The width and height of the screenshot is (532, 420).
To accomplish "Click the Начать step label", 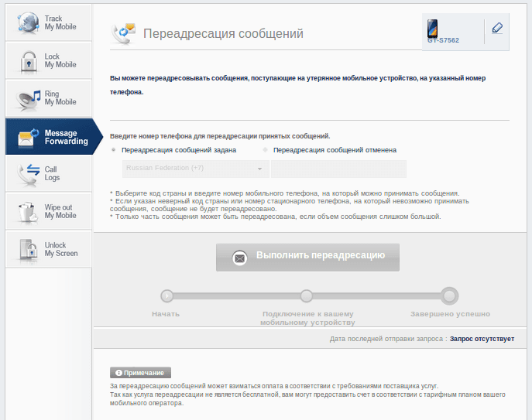I will [x=166, y=314].
